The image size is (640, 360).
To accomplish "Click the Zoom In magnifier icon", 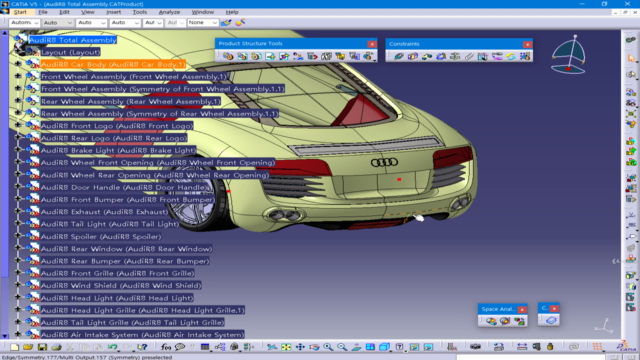I will tap(328, 347).
